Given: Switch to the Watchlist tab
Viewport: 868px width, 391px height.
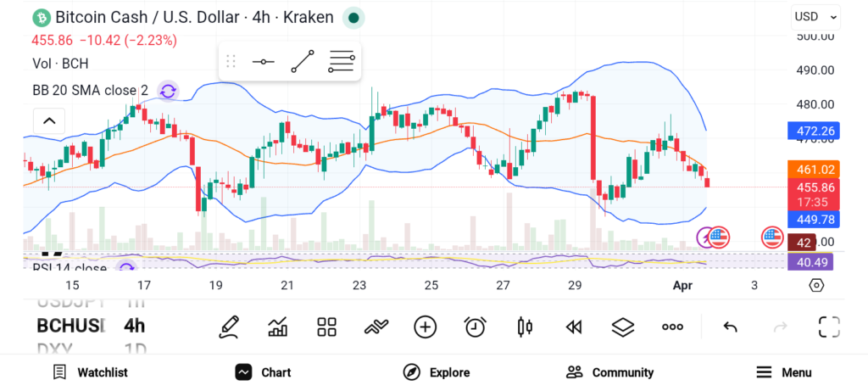Looking at the screenshot, I should pyautogui.click(x=90, y=372).
